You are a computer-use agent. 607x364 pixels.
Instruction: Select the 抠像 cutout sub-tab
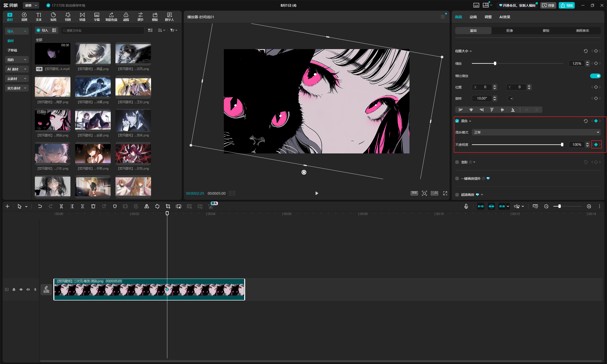pos(510,30)
